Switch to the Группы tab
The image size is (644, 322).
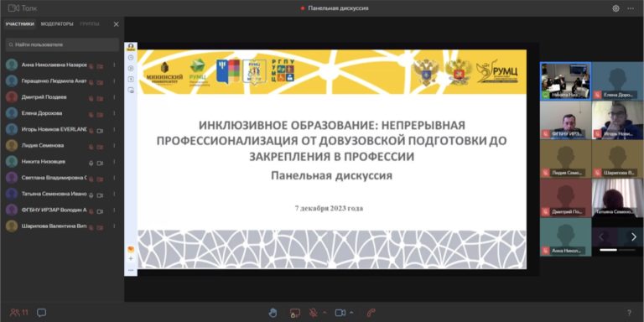coord(90,23)
